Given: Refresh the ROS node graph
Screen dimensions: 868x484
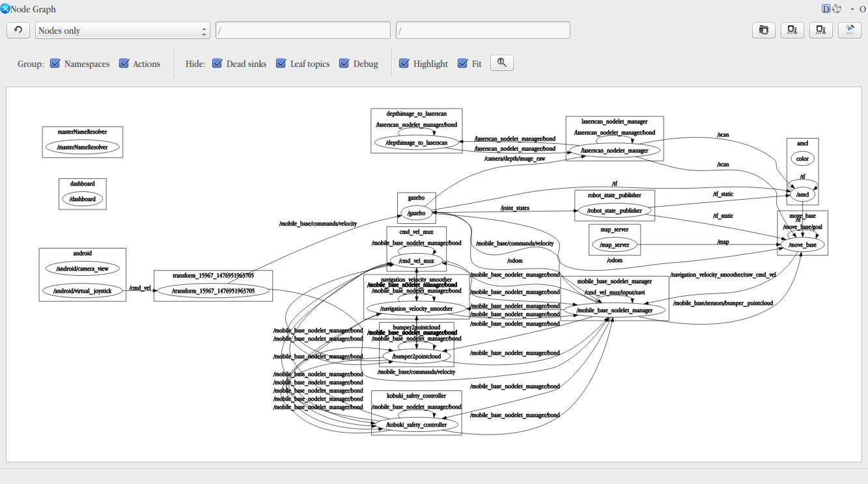Looking at the screenshot, I should coord(18,30).
